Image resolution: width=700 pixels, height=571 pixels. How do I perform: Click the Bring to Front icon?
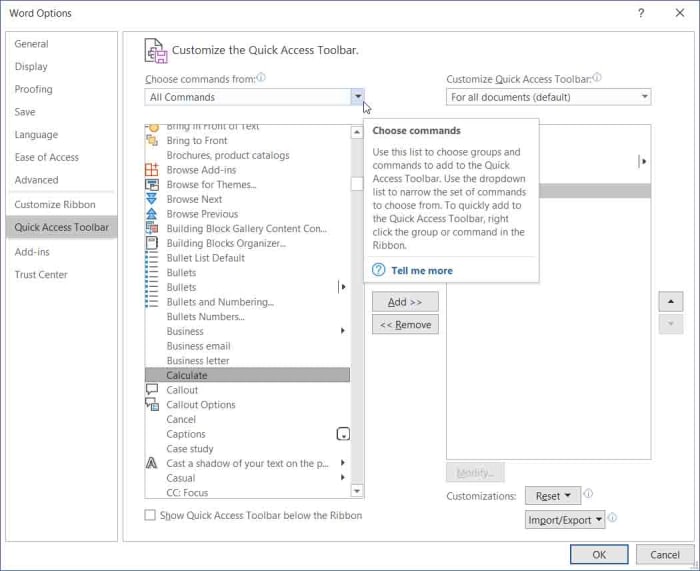tap(152, 141)
